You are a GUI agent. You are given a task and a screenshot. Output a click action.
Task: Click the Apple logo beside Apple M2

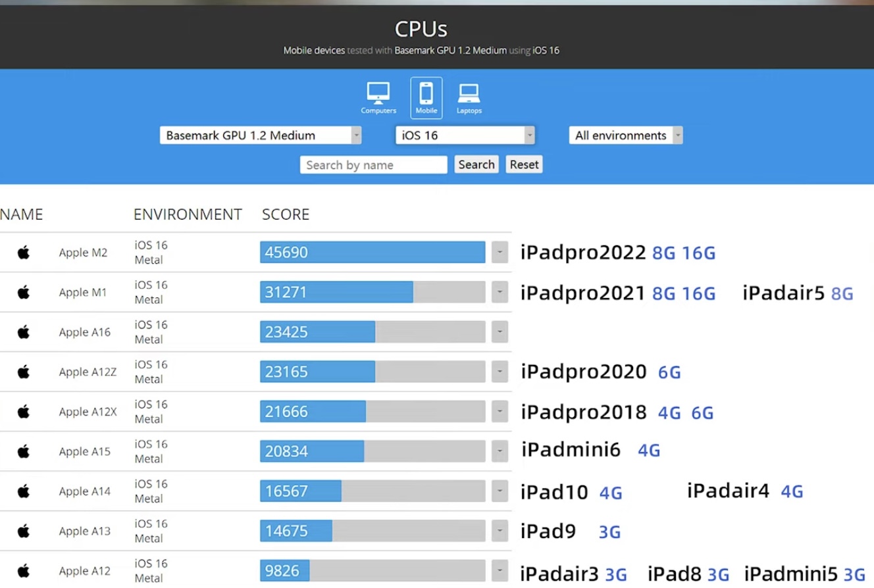pos(24,253)
